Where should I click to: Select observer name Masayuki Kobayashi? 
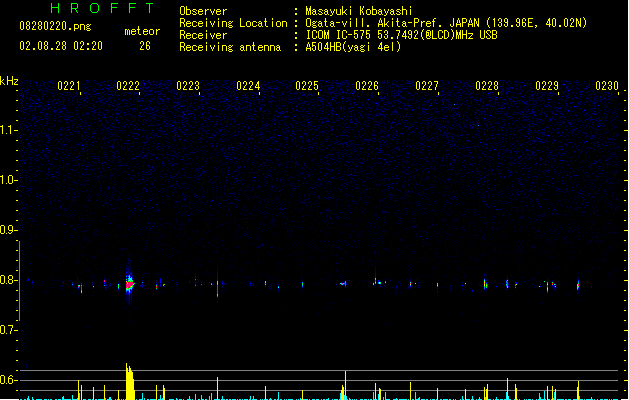click(x=359, y=11)
